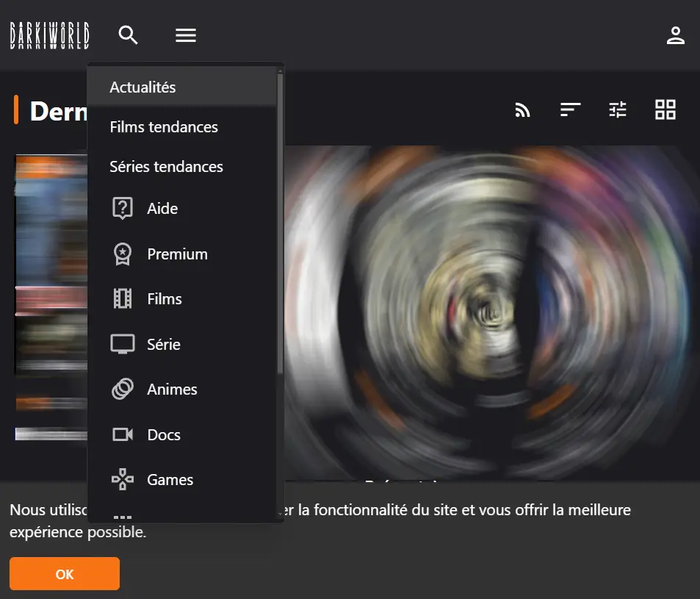Open the search magnifier icon
700x599 pixels.
pyautogui.click(x=128, y=35)
